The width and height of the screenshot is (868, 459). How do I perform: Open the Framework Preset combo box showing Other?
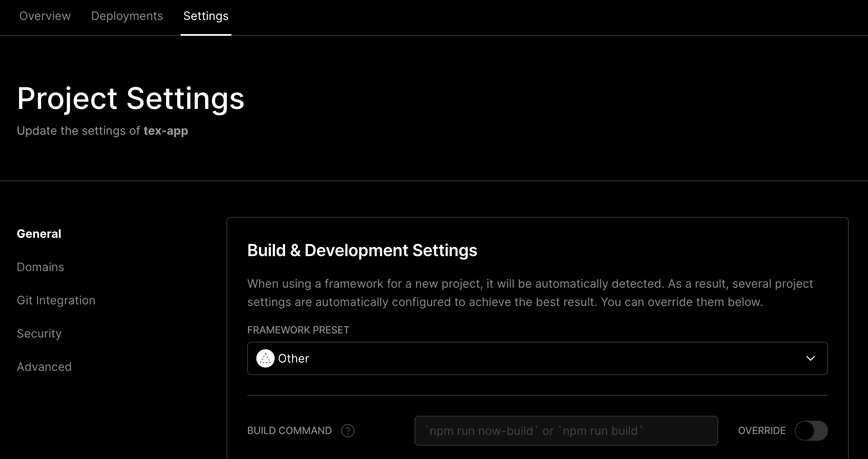538,358
